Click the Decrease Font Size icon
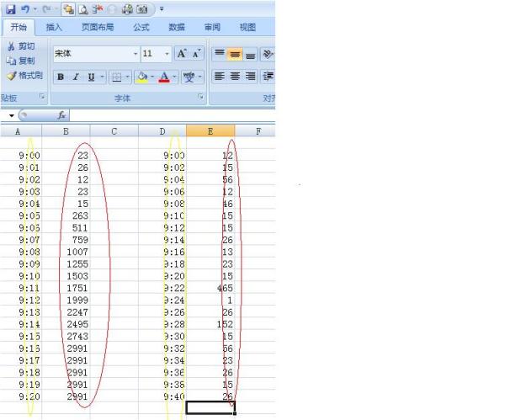 196,54
